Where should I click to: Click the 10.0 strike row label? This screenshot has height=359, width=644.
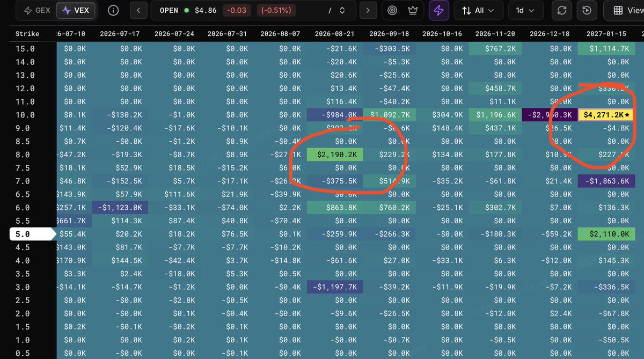pyautogui.click(x=25, y=115)
